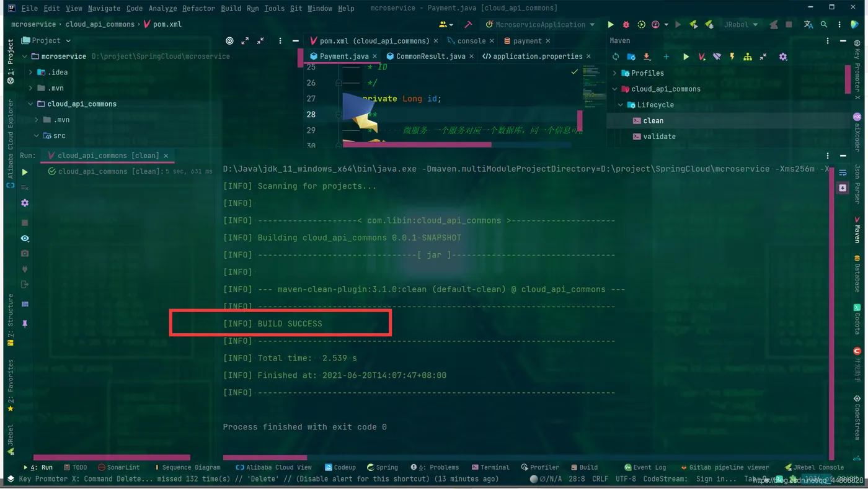
Task: Stop the process in the Run panel
Action: [25, 222]
